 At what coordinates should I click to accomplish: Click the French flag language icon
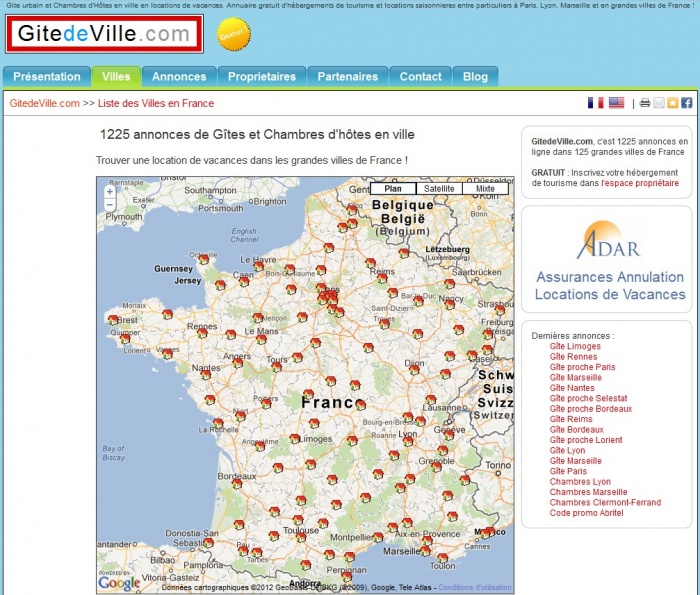595,103
